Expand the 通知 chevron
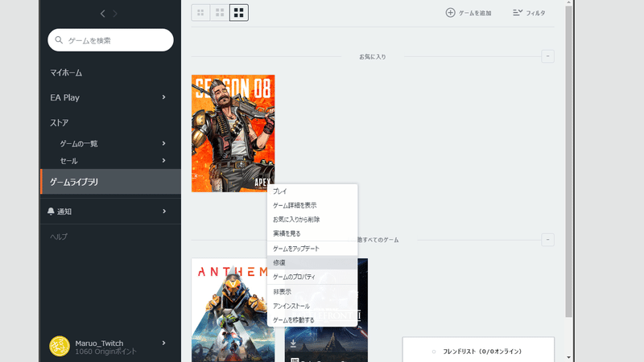The image size is (644, 362). click(164, 211)
